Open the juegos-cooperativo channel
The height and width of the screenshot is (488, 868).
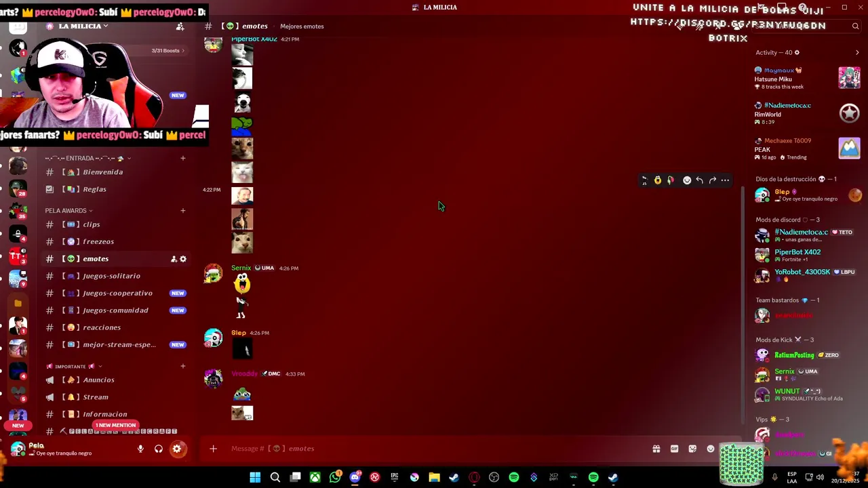pyautogui.click(x=117, y=293)
